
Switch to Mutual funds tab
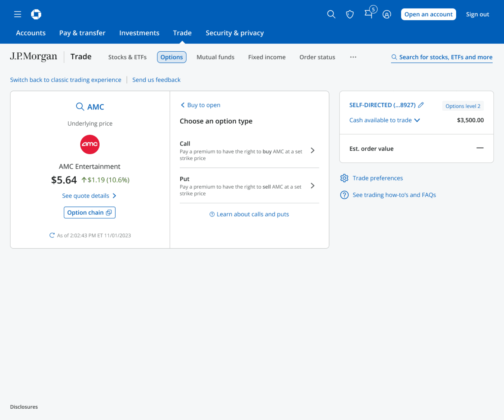[215, 57]
